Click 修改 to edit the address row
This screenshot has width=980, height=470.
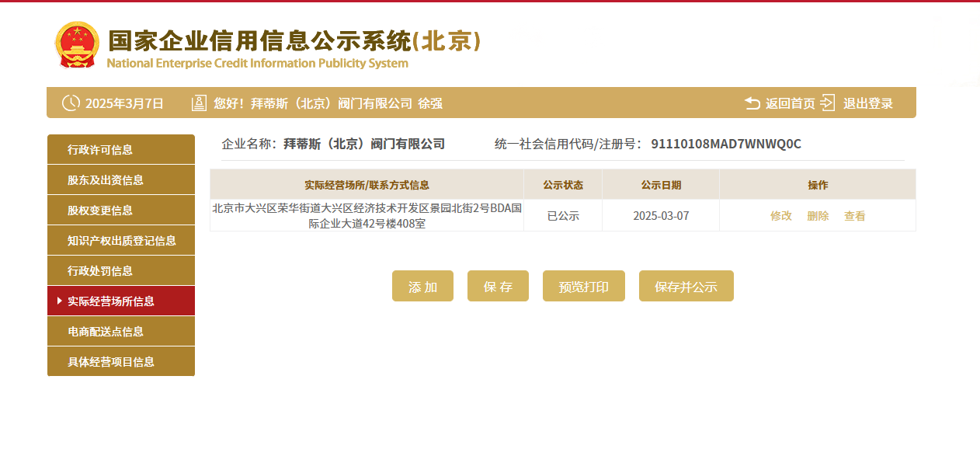[x=781, y=216]
